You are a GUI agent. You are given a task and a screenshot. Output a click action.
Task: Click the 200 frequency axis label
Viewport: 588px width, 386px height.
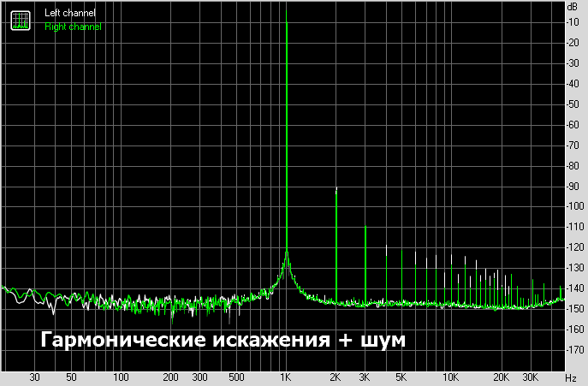170,377
